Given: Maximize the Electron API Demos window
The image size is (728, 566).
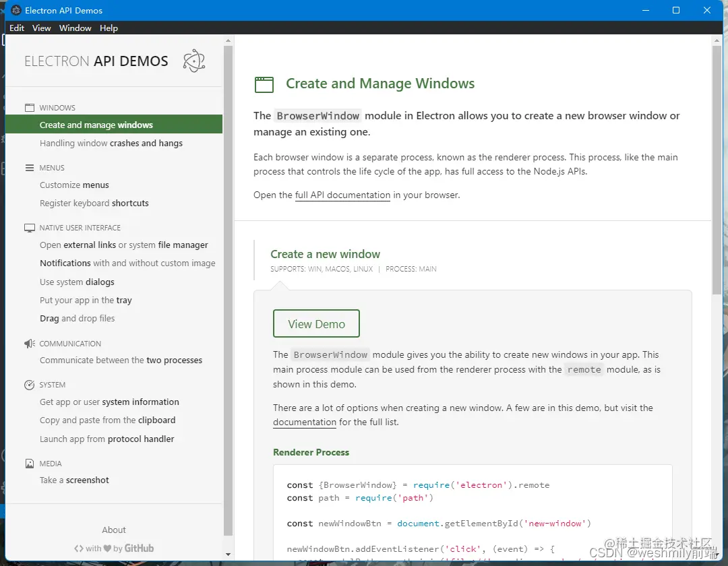Looking at the screenshot, I should click(676, 10).
